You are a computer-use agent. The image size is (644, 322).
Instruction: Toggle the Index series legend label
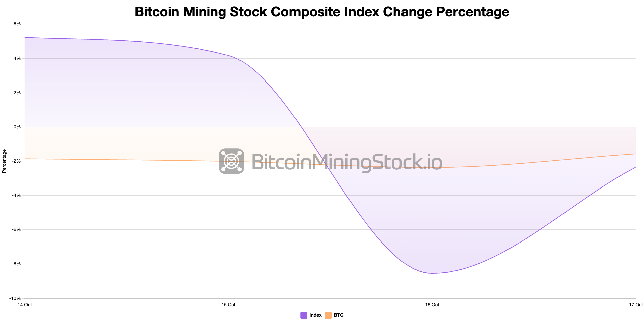tap(315, 315)
